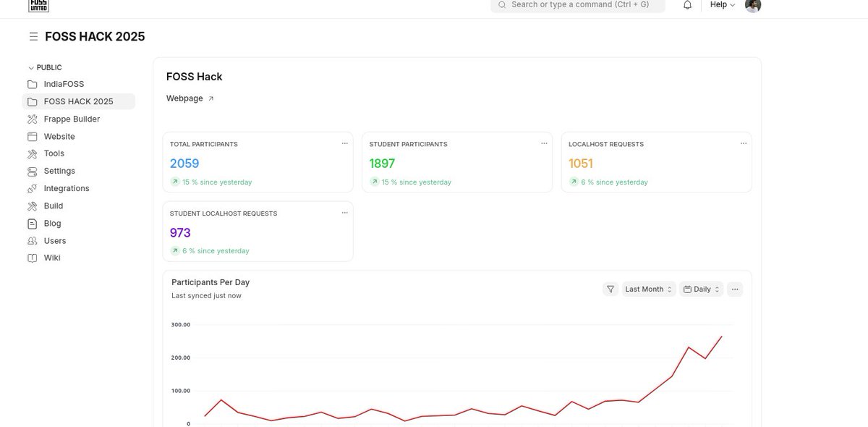This screenshot has height=427, width=868.
Task: Click the 100.00 y-axis label
Action: click(181, 391)
